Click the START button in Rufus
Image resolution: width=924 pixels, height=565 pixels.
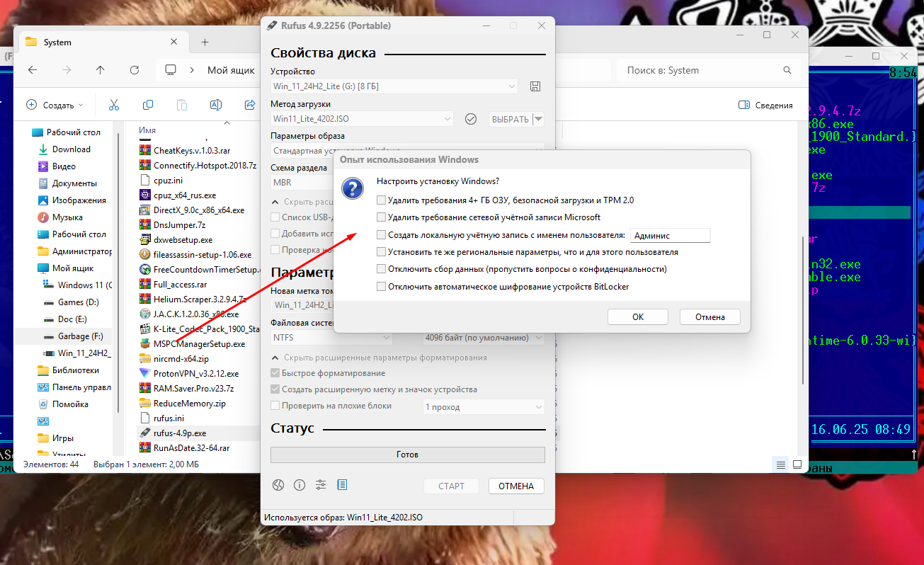(x=451, y=486)
